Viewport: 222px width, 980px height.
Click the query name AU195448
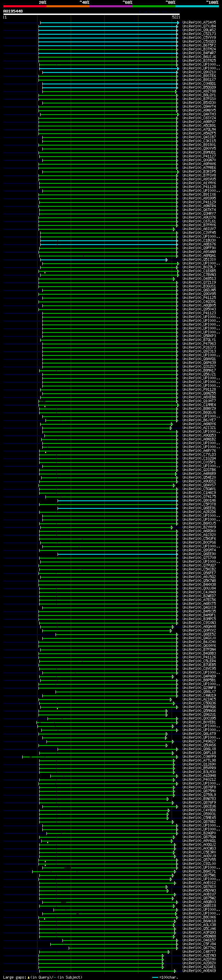tap(13, 11)
